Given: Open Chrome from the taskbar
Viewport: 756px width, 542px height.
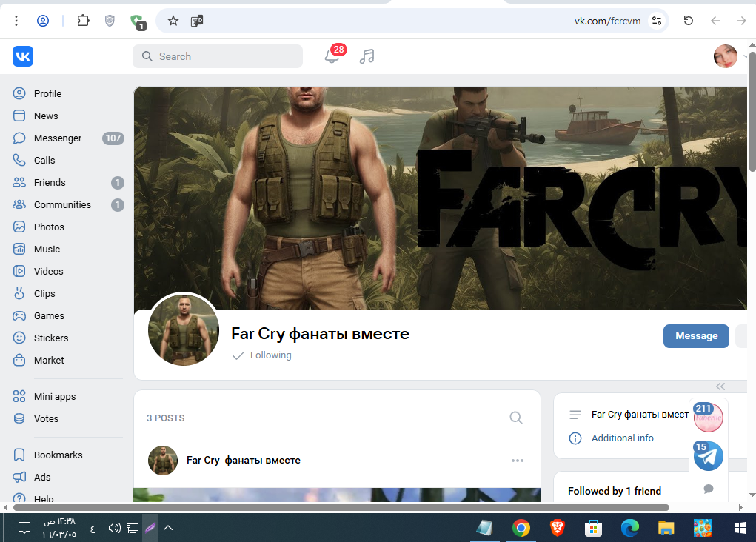Looking at the screenshot, I should [521, 528].
